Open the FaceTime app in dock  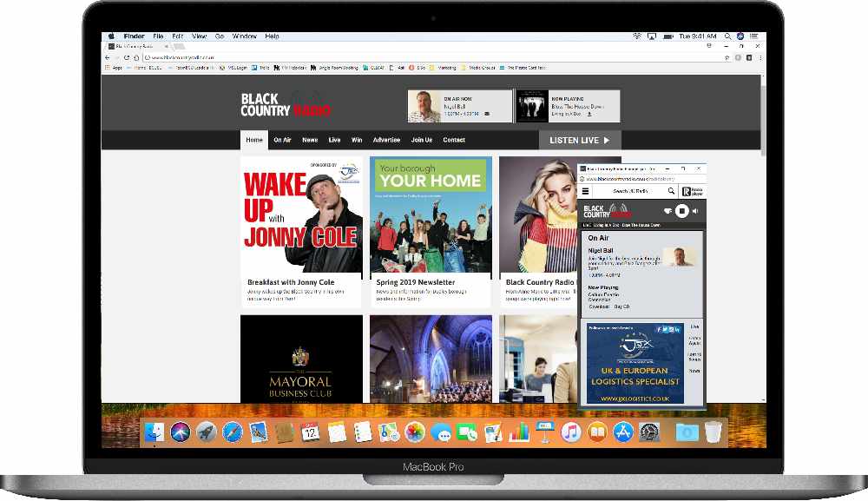click(x=467, y=432)
